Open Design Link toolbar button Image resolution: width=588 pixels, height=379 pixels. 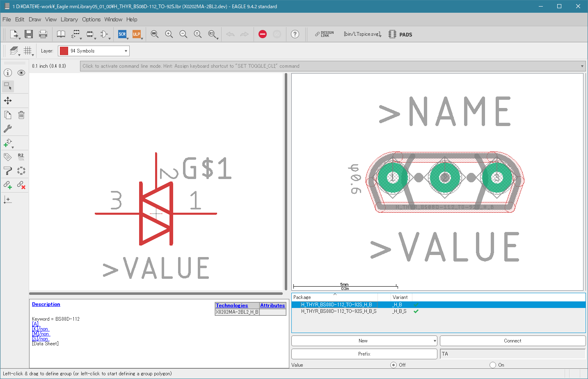[324, 34]
